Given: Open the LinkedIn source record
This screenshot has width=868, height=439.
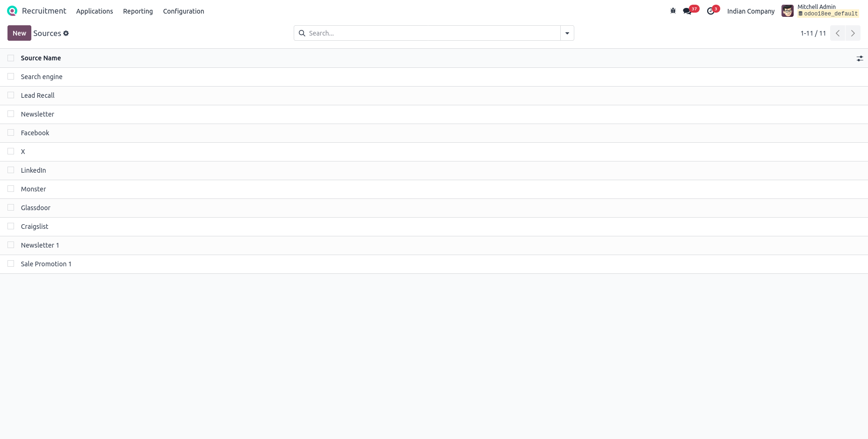Looking at the screenshot, I should tap(34, 170).
